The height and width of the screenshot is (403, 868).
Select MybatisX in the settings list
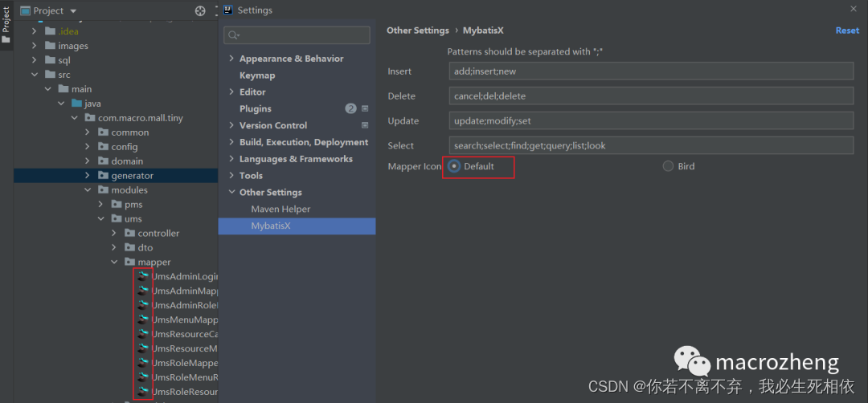(x=271, y=226)
